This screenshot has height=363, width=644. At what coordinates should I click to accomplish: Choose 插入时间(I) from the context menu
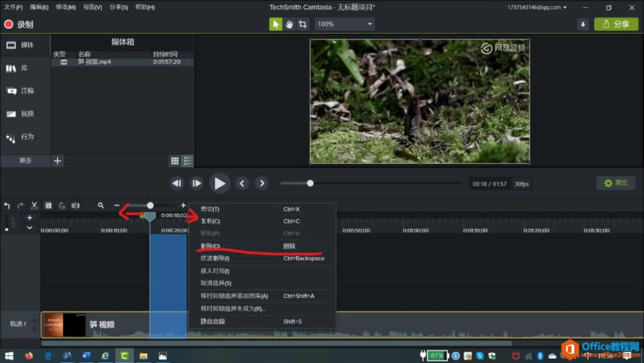click(x=262, y=271)
